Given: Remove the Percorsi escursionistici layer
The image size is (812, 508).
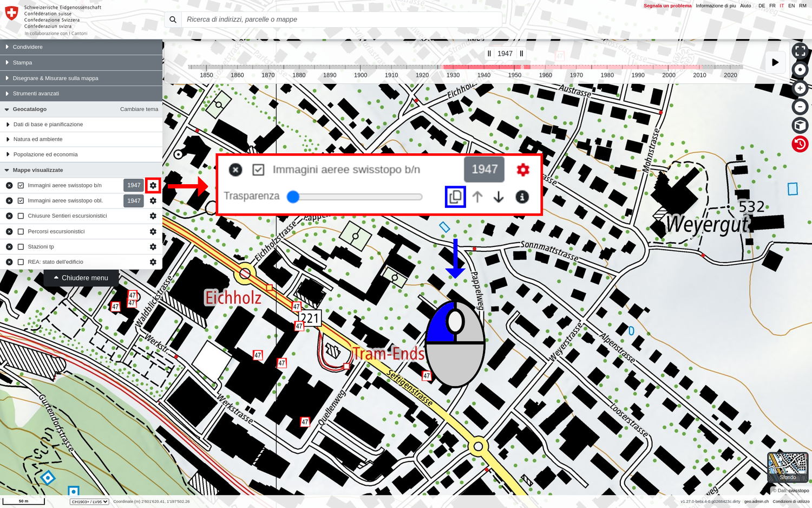Looking at the screenshot, I should coord(9,232).
